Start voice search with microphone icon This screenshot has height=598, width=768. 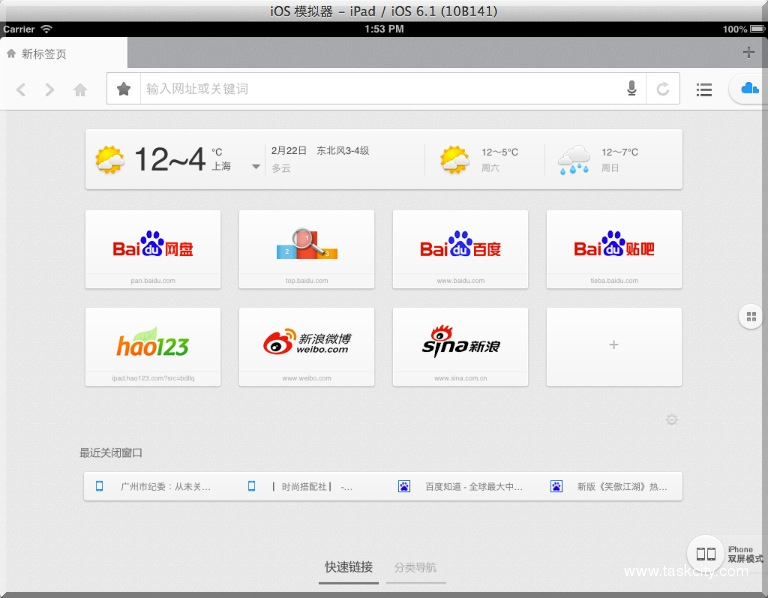point(632,89)
